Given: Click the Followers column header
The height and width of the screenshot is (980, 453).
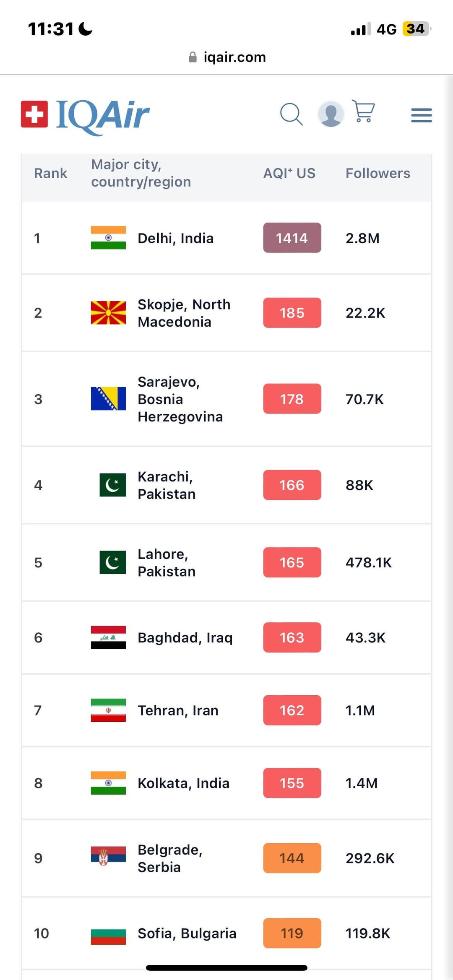Looking at the screenshot, I should pyautogui.click(x=378, y=173).
